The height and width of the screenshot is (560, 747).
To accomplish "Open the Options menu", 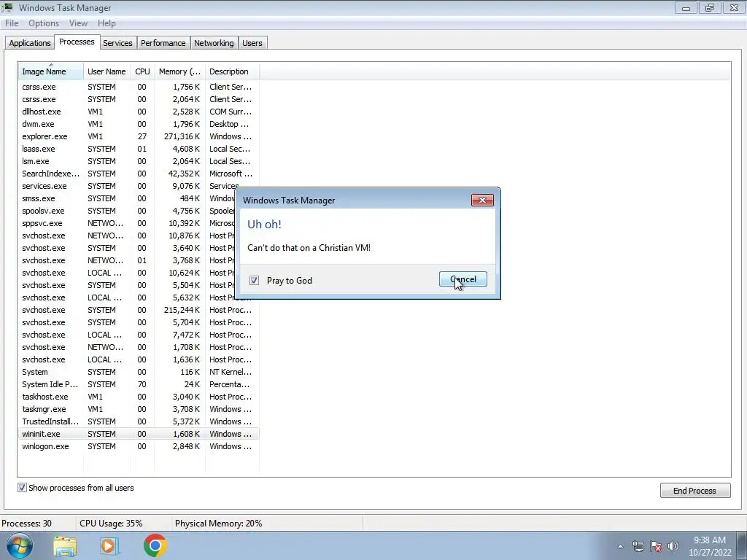I will [44, 23].
